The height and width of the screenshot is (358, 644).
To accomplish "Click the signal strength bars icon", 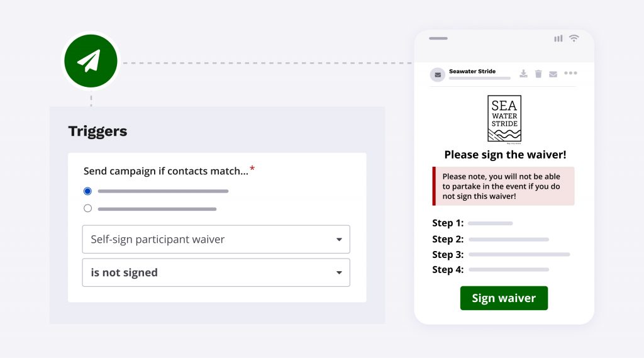I will (x=558, y=38).
